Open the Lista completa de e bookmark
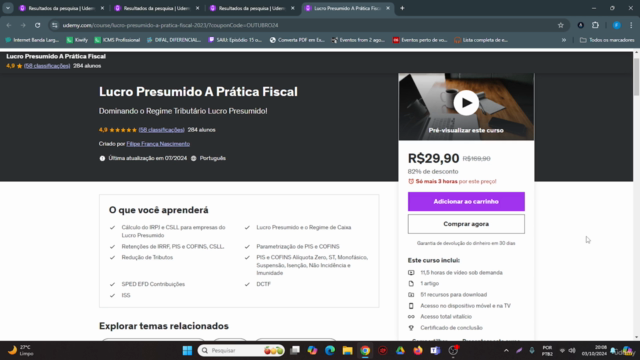Image resolution: width=640 pixels, height=360 pixels. (x=481, y=40)
